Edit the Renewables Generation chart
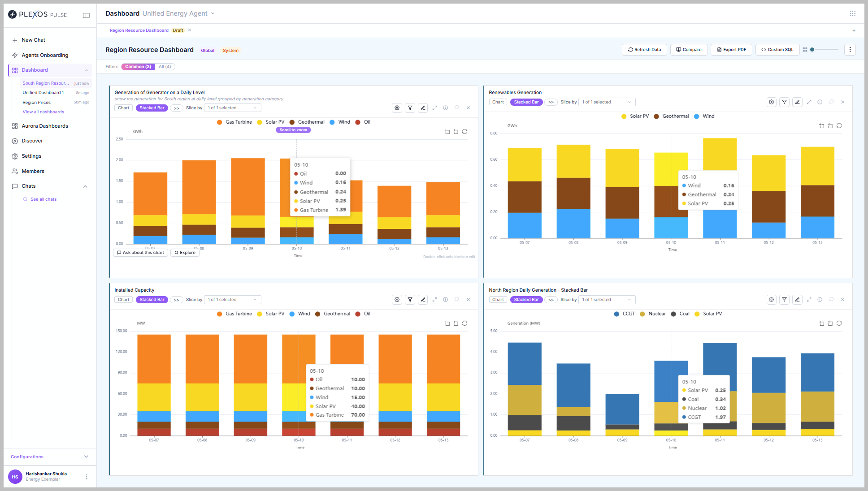This screenshot has height=491, width=868. tap(797, 102)
